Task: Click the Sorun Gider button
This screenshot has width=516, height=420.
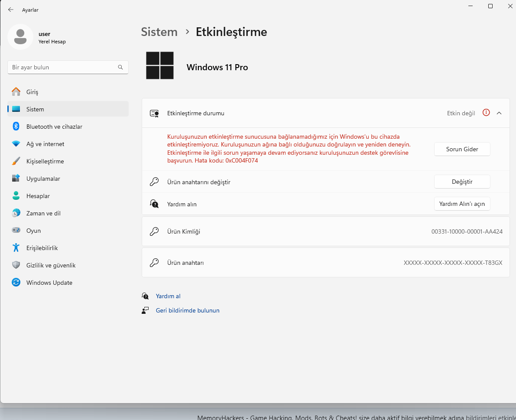Action: [462, 149]
